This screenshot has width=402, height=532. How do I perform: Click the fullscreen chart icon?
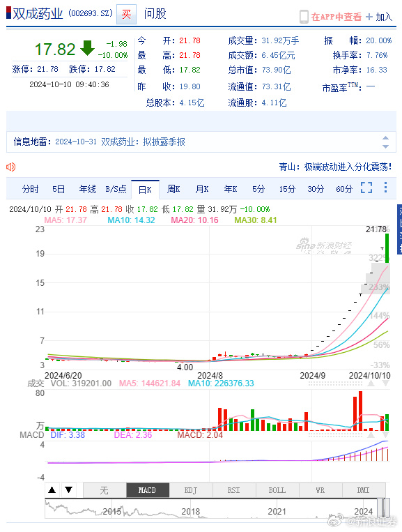pos(366,188)
